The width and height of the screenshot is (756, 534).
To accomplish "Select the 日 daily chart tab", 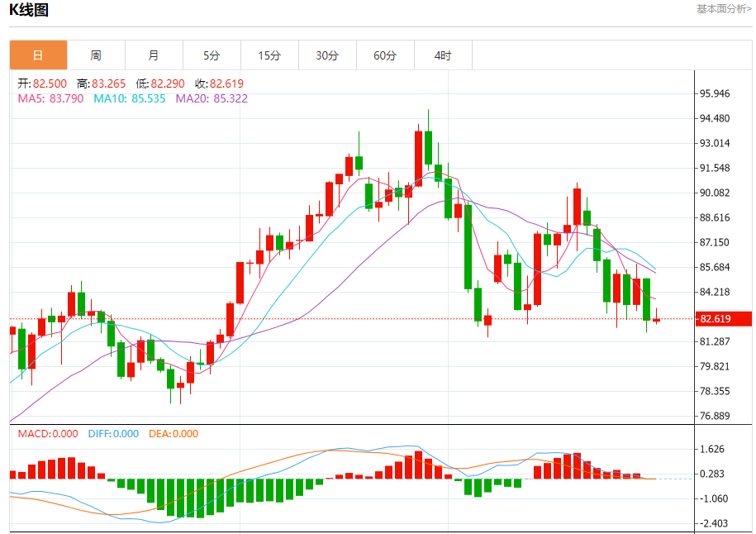I will [x=38, y=55].
